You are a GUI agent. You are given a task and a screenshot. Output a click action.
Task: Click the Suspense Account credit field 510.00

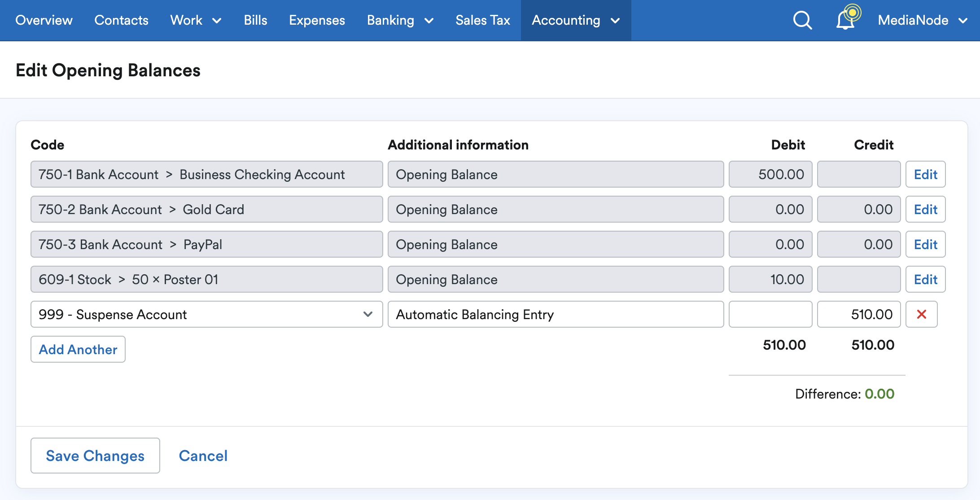(859, 314)
